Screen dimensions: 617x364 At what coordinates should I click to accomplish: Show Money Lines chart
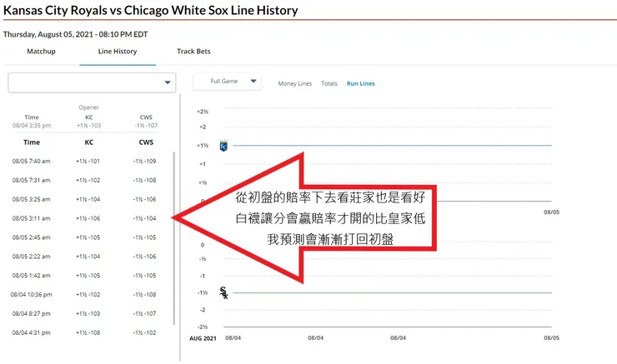pos(294,83)
